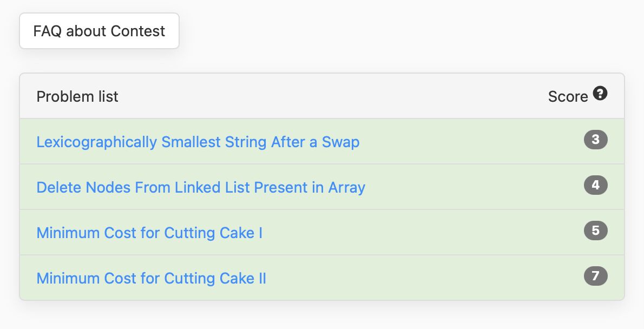This screenshot has width=644, height=329.
Task: Open Lexicographically Smallest String After a Swap problem
Action: pos(198,142)
